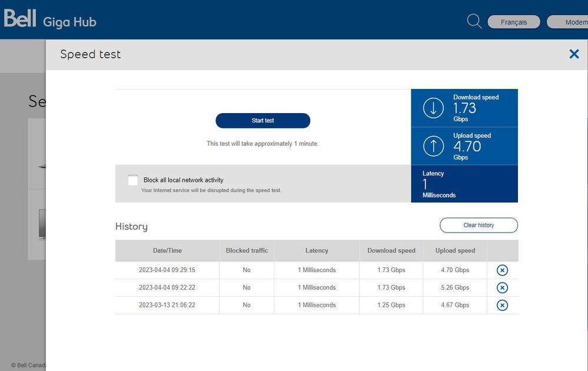The height and width of the screenshot is (371, 588).
Task: Click the Latency column header
Action: [x=317, y=251]
